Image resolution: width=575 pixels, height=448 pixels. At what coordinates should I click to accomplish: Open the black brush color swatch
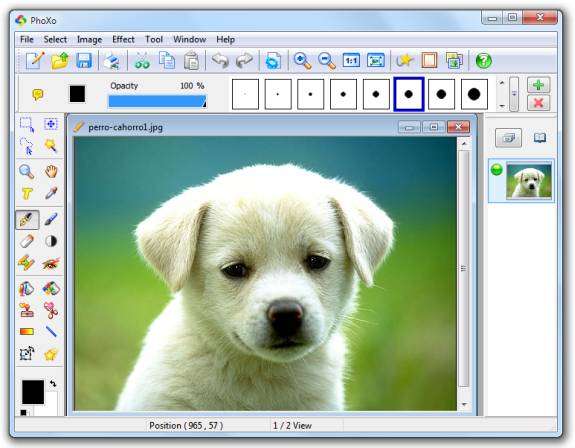77,94
